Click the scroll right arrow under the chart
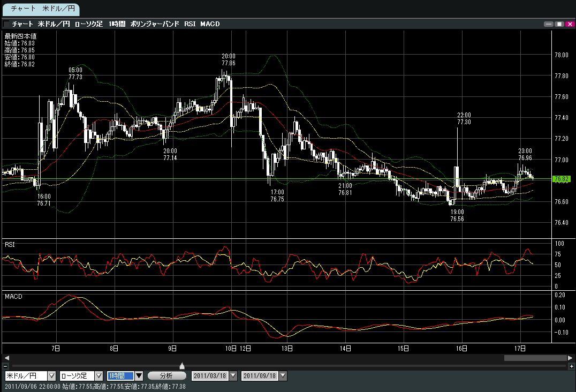This screenshot has height=392, width=576. tap(570, 358)
